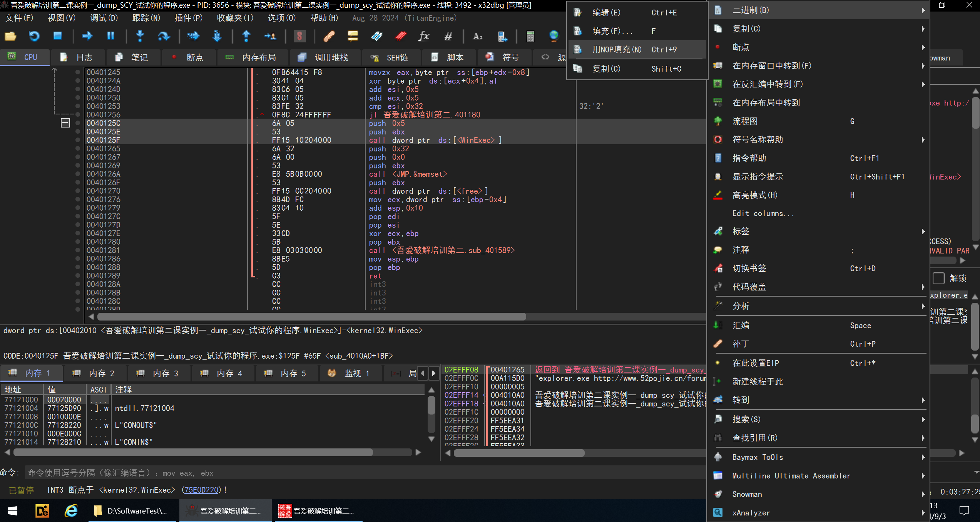The width and height of the screenshot is (980, 522).
Task: Click the execute till return up-arrow icon
Action: coord(246,36)
